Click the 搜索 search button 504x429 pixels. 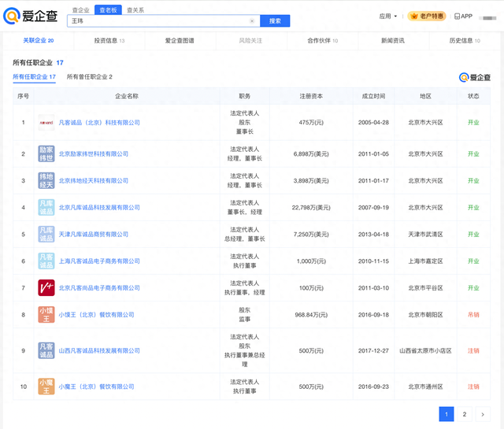pos(275,21)
